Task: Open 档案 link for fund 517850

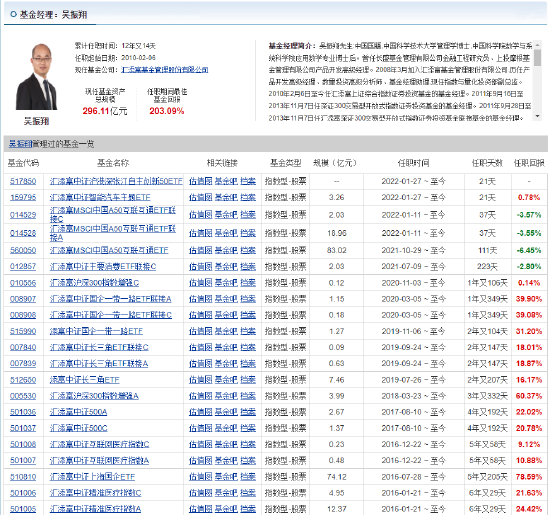Action: coord(248,181)
